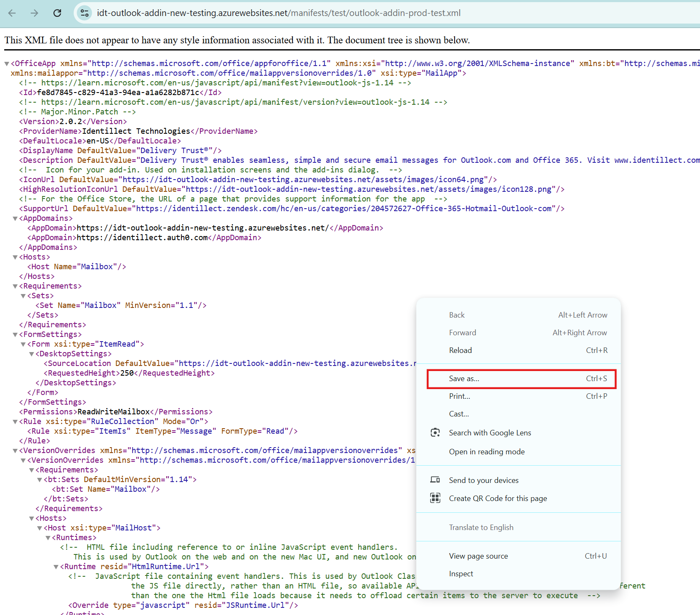Click the Reload page icon

point(57,13)
